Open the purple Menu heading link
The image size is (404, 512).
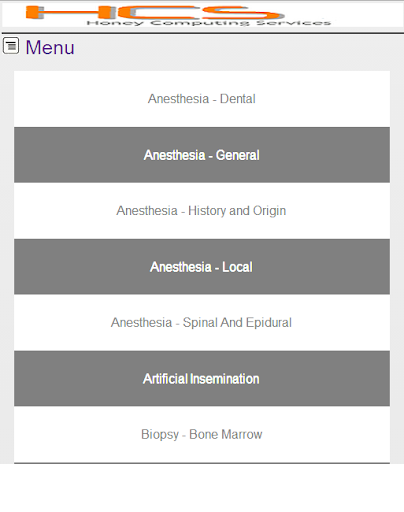[50, 47]
